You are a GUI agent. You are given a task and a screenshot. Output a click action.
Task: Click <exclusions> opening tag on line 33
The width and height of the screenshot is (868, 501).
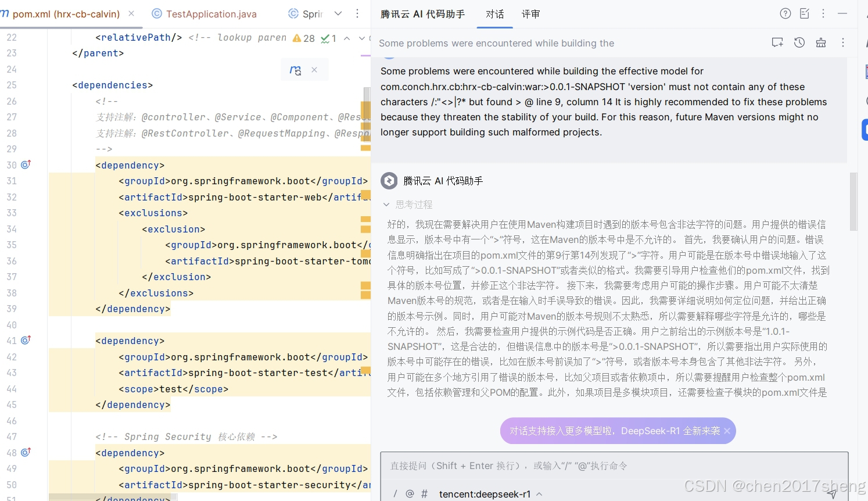click(153, 213)
